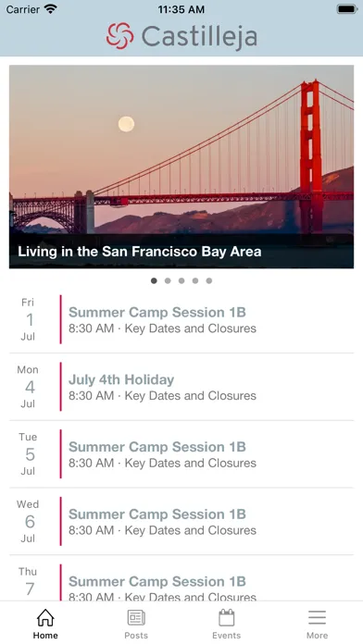363x644 pixels.
Task: Select the first active carousel dot
Action: [x=154, y=281]
